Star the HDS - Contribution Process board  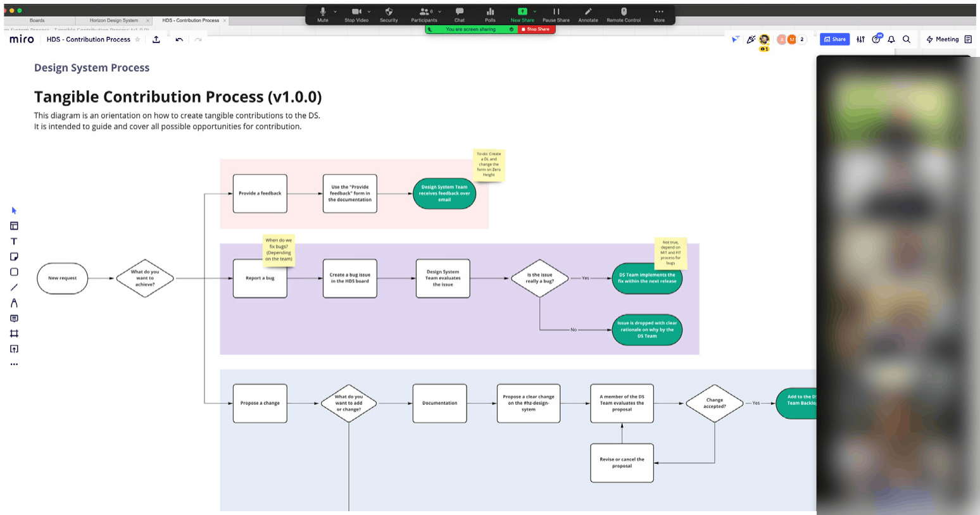(137, 39)
